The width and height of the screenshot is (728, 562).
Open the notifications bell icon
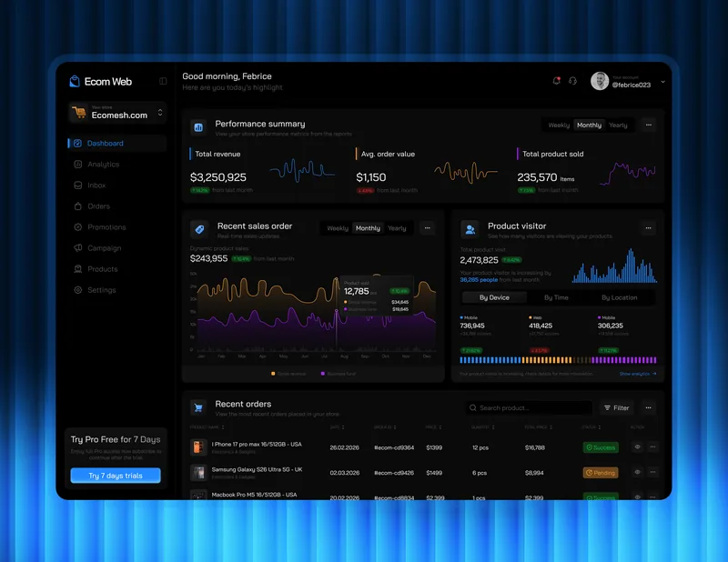[x=556, y=81]
